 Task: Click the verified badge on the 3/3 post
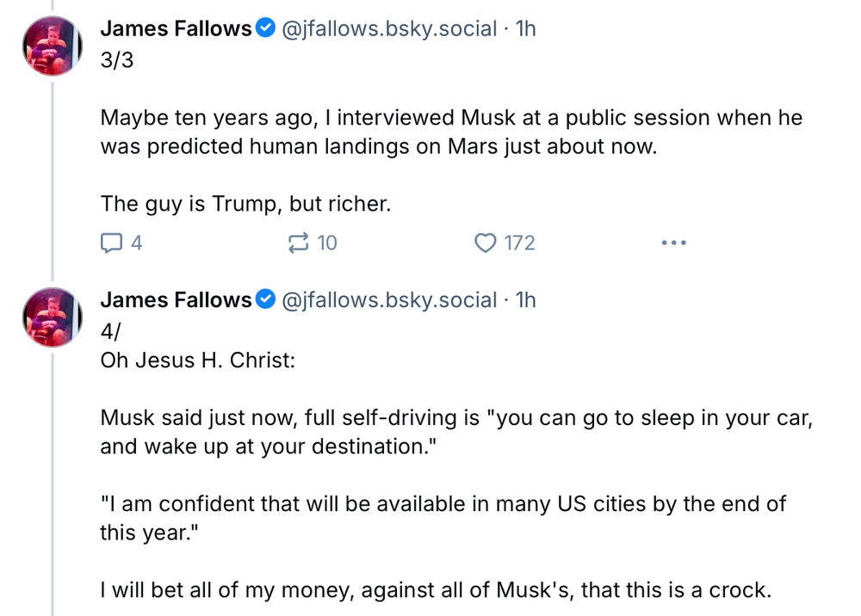pos(265,28)
